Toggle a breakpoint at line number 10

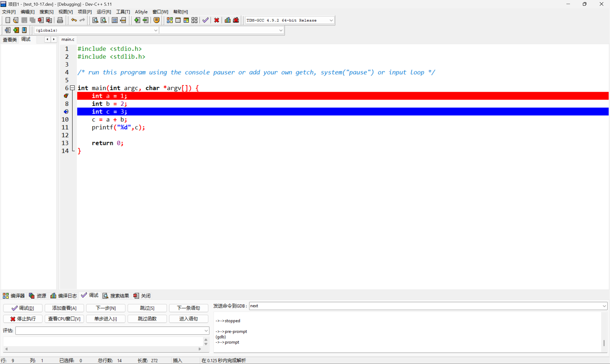tap(65, 120)
